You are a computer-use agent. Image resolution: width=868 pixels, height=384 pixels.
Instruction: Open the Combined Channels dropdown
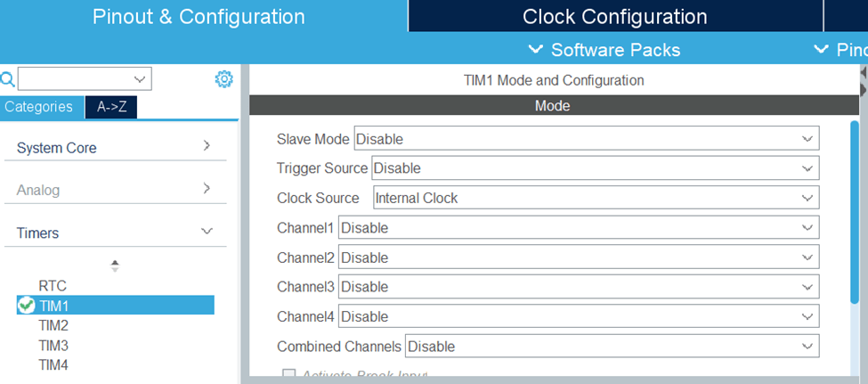point(612,346)
